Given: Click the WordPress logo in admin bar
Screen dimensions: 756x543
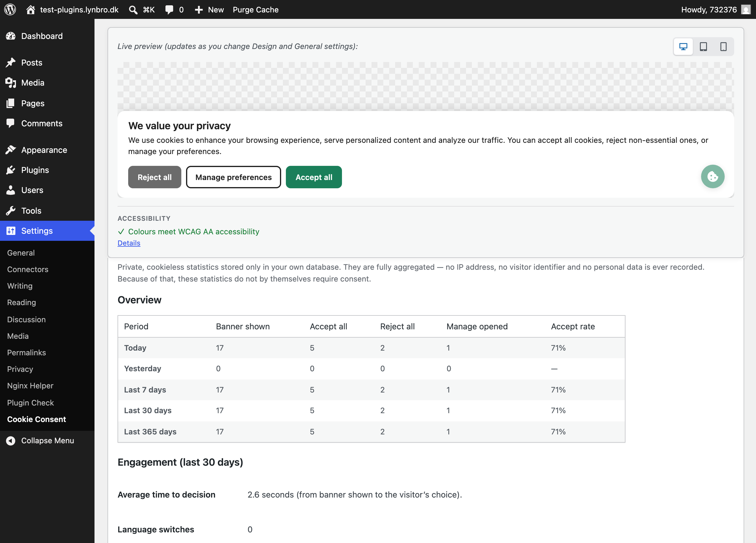Looking at the screenshot, I should click(x=10, y=9).
